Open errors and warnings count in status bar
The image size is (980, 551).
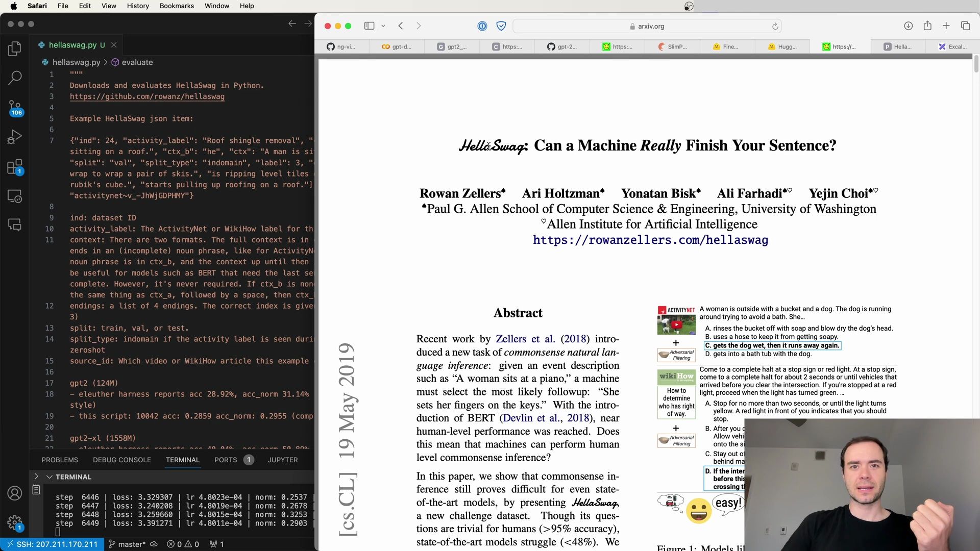(183, 544)
